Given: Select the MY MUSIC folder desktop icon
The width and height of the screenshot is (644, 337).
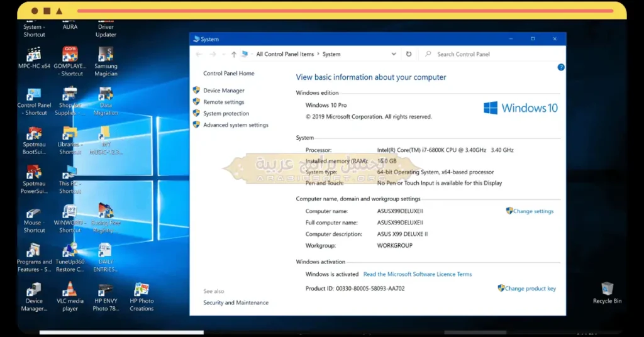Looking at the screenshot, I should point(106,140).
